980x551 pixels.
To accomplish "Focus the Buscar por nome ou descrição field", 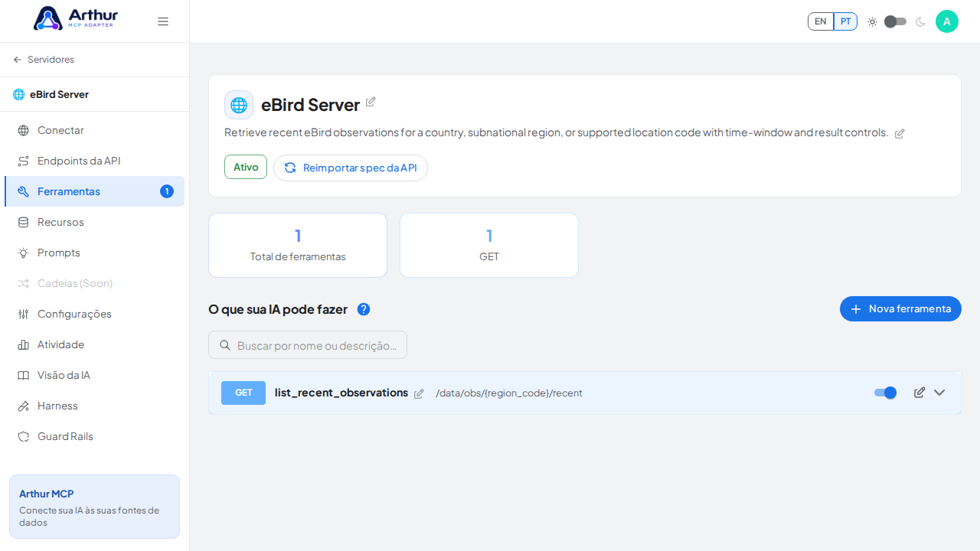I will [x=308, y=345].
